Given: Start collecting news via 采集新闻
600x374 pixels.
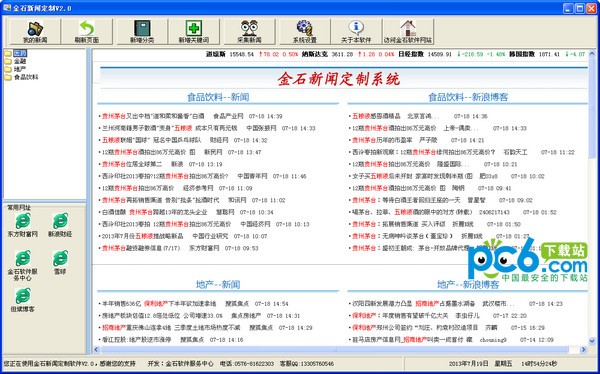Looking at the screenshot, I should pos(249,31).
